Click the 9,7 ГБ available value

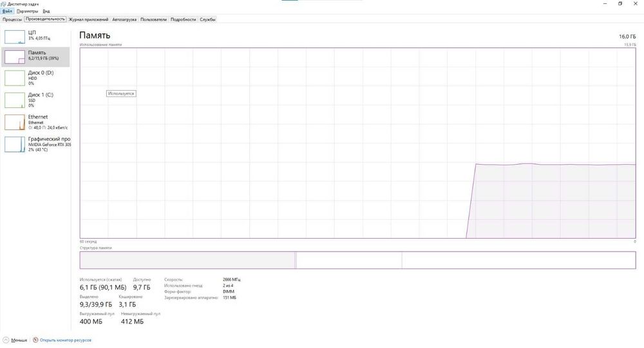[x=142, y=288]
